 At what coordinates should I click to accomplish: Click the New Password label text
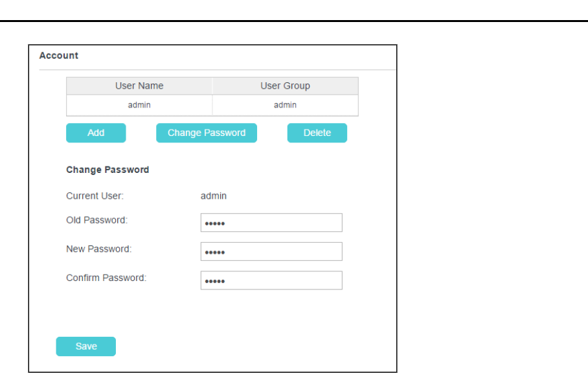[98, 249]
